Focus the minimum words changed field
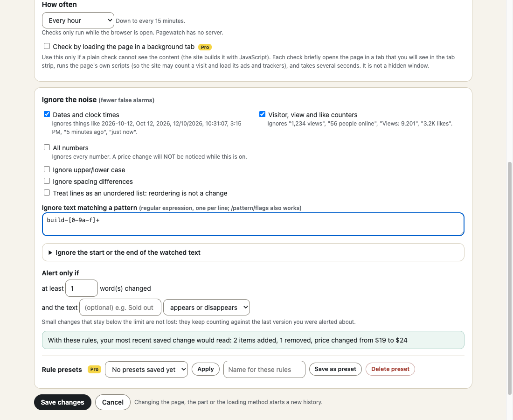The height and width of the screenshot is (420, 513). coord(82,288)
